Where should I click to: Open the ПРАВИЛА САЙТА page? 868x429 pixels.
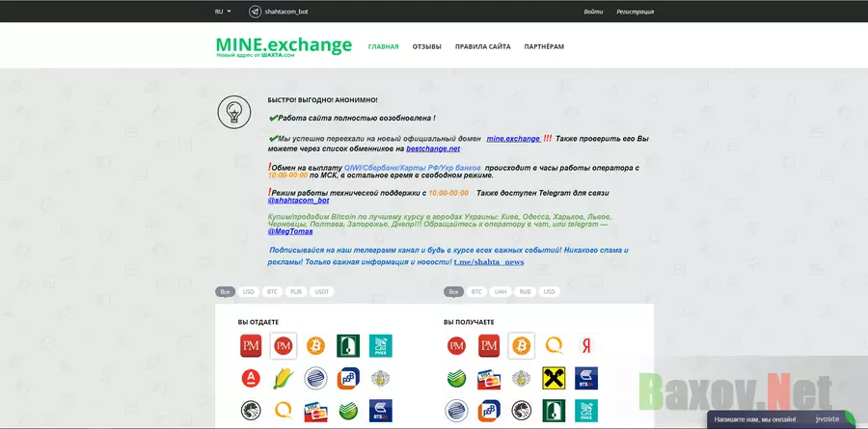click(483, 46)
